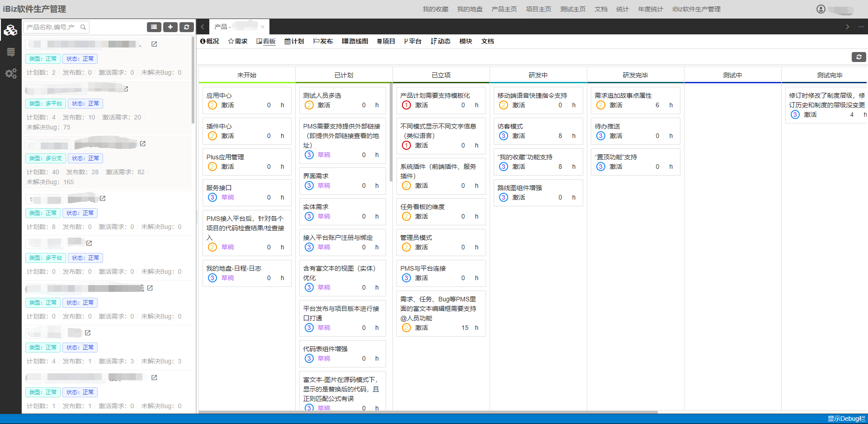Viewport: 868px width, 424px height.
Task: Click the 研发中 column header
Action: 538,75
